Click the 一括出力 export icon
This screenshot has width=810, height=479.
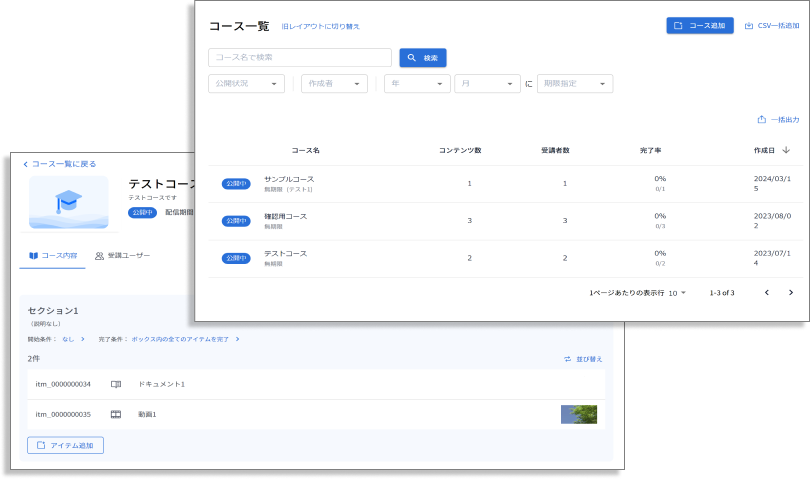(761, 120)
